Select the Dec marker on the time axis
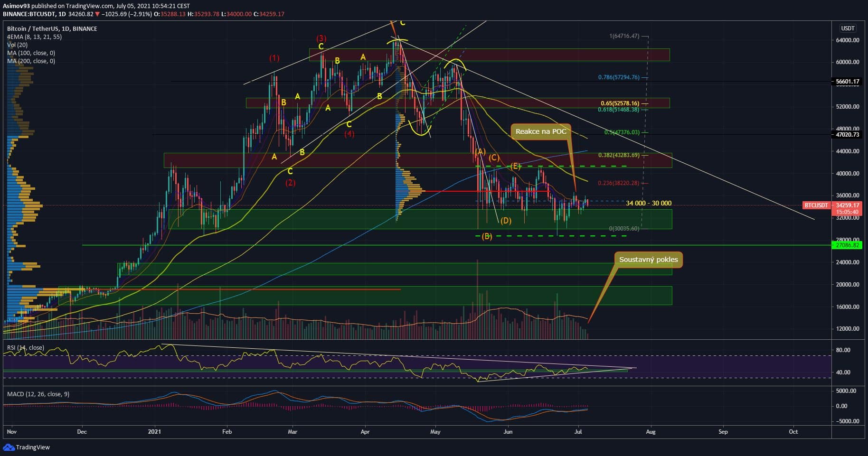The width and height of the screenshot is (868, 456). tap(82, 432)
